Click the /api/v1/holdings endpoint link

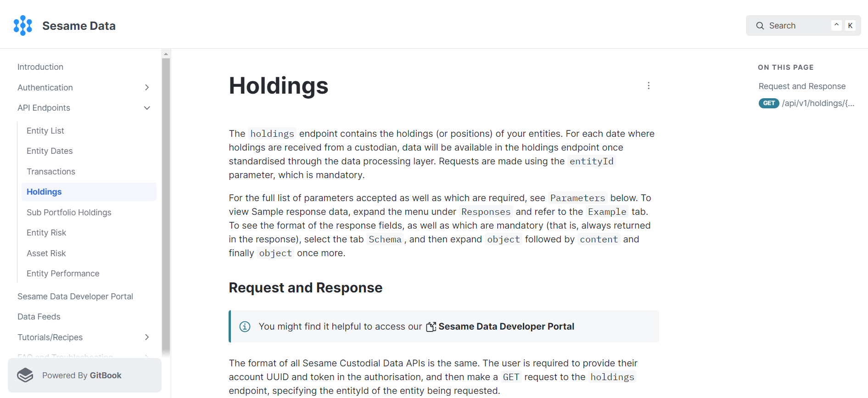point(818,103)
